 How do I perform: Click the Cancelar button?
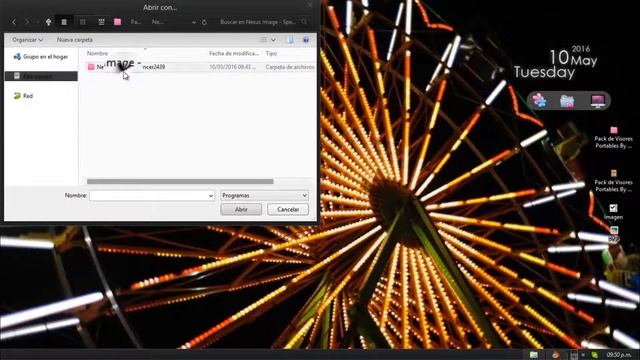(x=288, y=209)
